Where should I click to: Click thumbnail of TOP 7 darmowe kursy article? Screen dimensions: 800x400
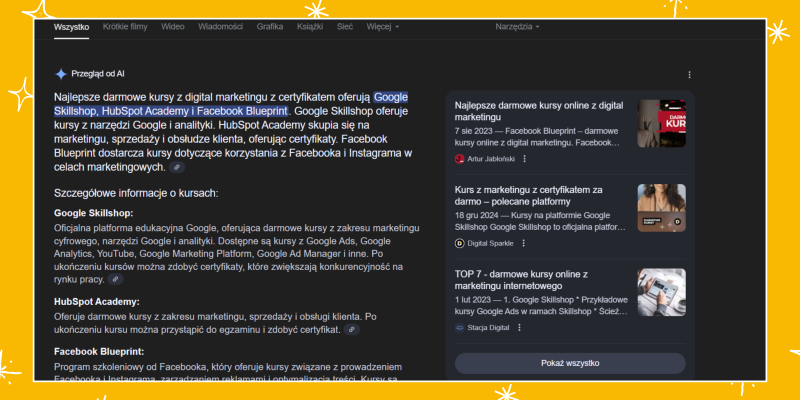(x=661, y=292)
